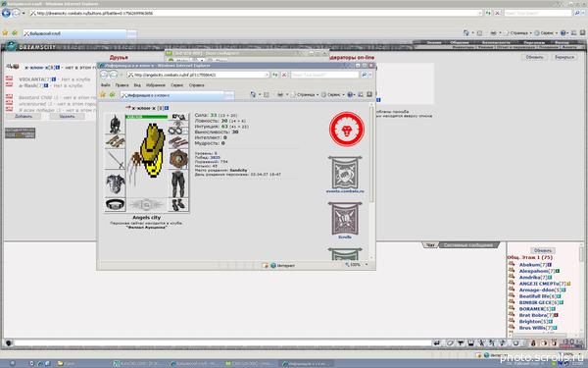
Task: Open the Сервис dropdown in popup toolbar
Action: (x=333, y=95)
